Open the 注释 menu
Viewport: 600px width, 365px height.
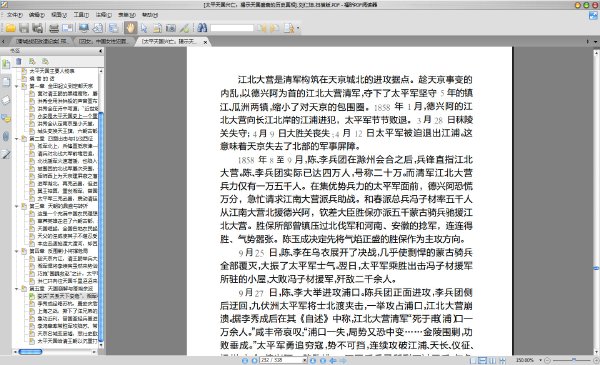(103, 15)
